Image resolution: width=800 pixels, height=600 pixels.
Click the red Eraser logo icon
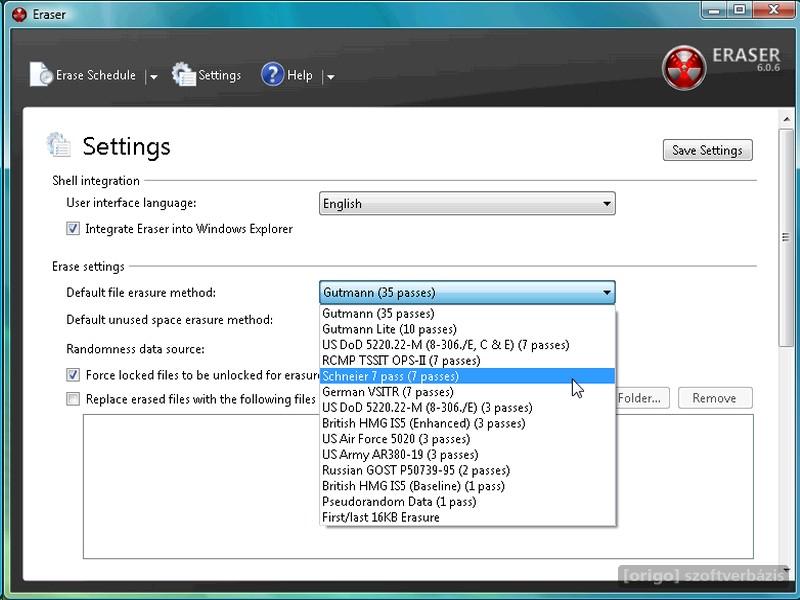pos(684,68)
